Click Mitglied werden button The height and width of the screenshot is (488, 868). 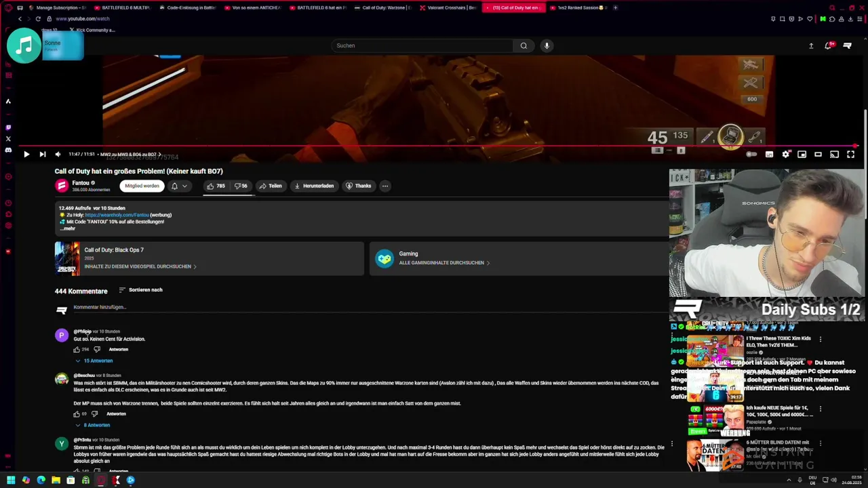click(142, 186)
